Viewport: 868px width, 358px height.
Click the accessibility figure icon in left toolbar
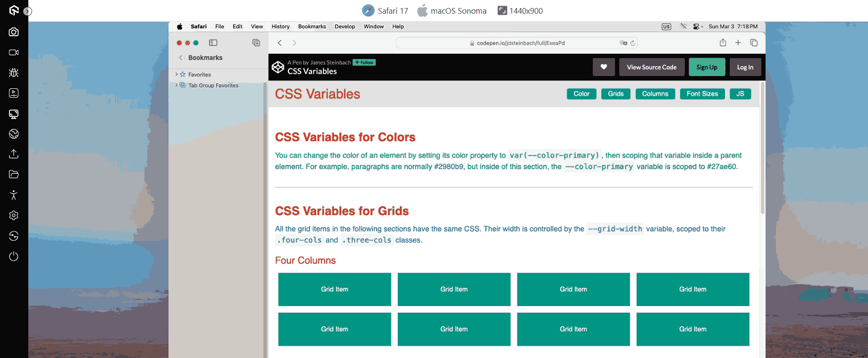point(14,195)
